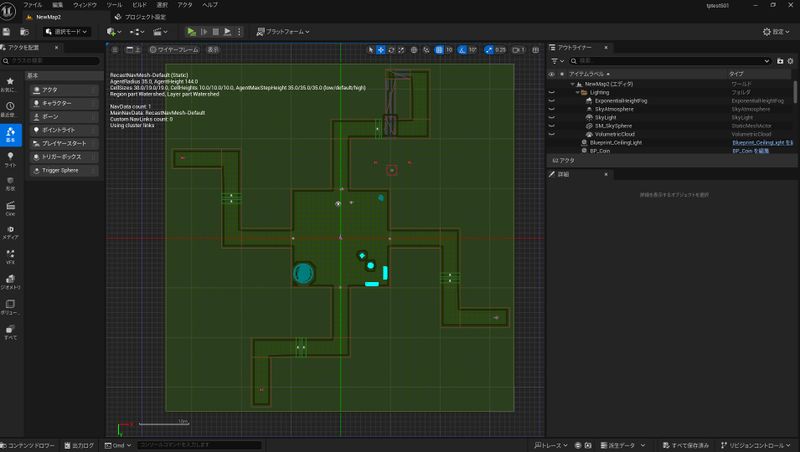
Task: Open the 選択モード dropdown
Action: tap(66, 32)
